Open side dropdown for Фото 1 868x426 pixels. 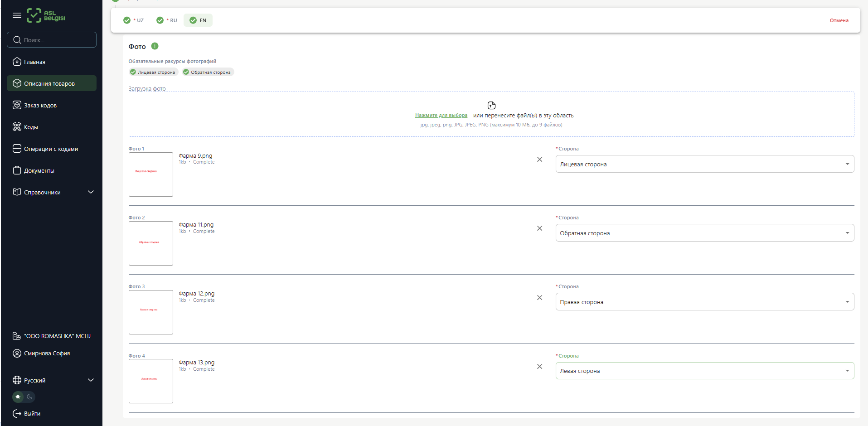(x=704, y=164)
